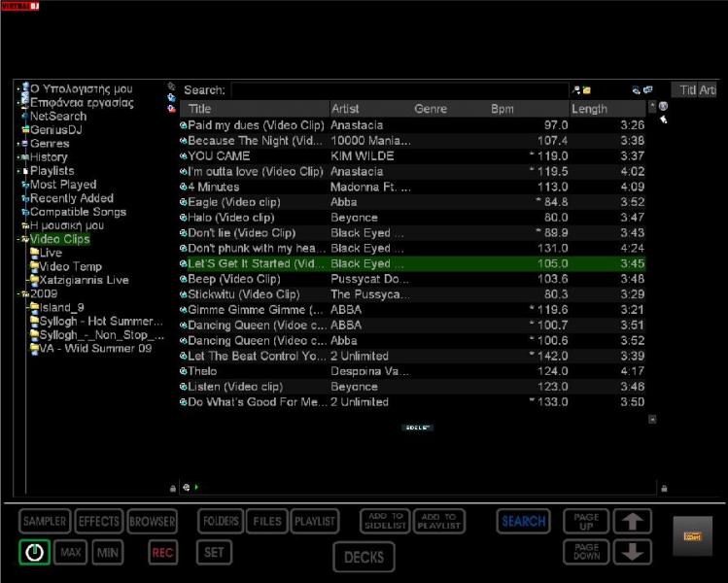Expand the History tree node

click(x=18, y=157)
